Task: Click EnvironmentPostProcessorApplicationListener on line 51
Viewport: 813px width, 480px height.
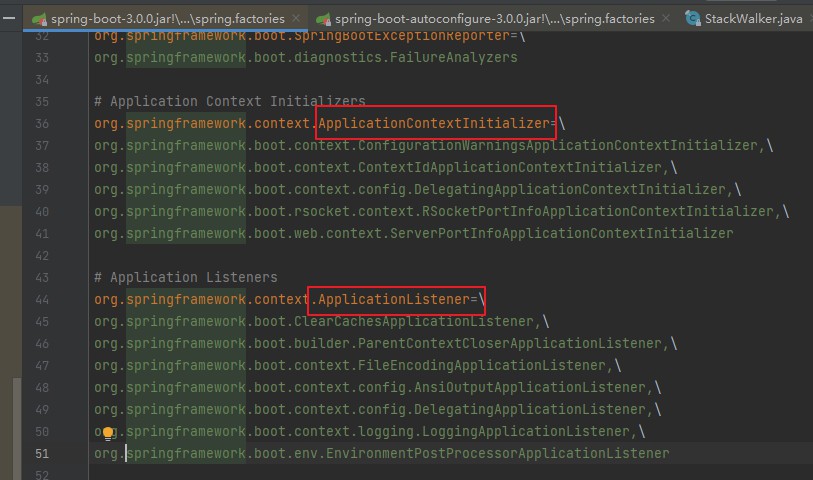Action: point(498,454)
